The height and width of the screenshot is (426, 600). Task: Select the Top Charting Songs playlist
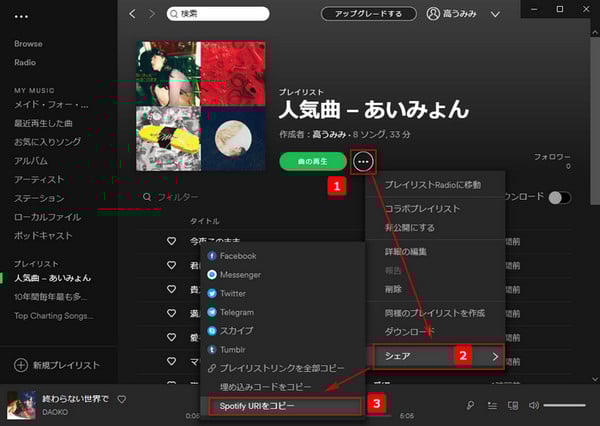54,316
